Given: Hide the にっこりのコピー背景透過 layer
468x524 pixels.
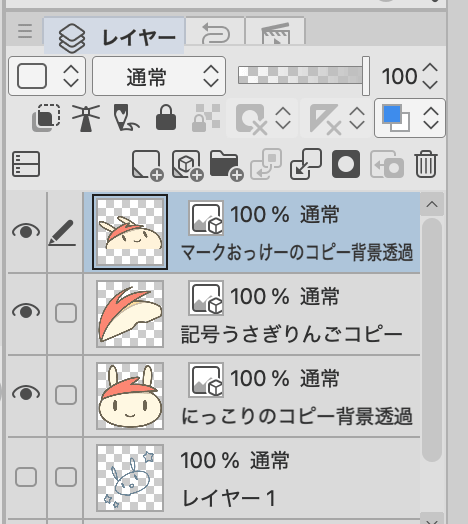Looking at the screenshot, I should point(26,393).
